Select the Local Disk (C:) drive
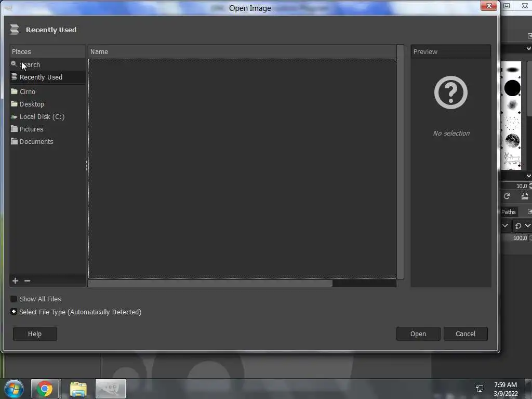 (x=47, y=117)
